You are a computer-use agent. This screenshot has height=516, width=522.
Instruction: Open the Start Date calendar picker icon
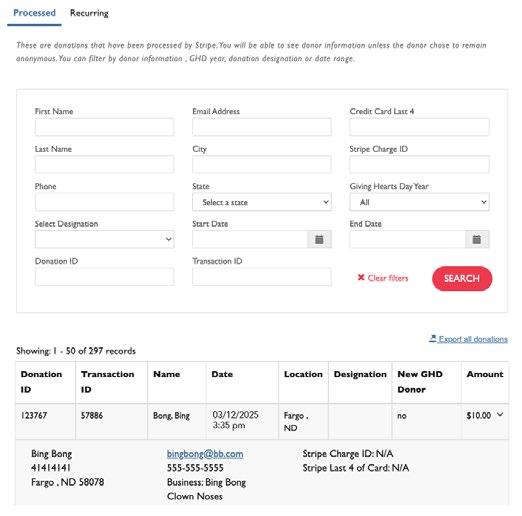point(319,239)
